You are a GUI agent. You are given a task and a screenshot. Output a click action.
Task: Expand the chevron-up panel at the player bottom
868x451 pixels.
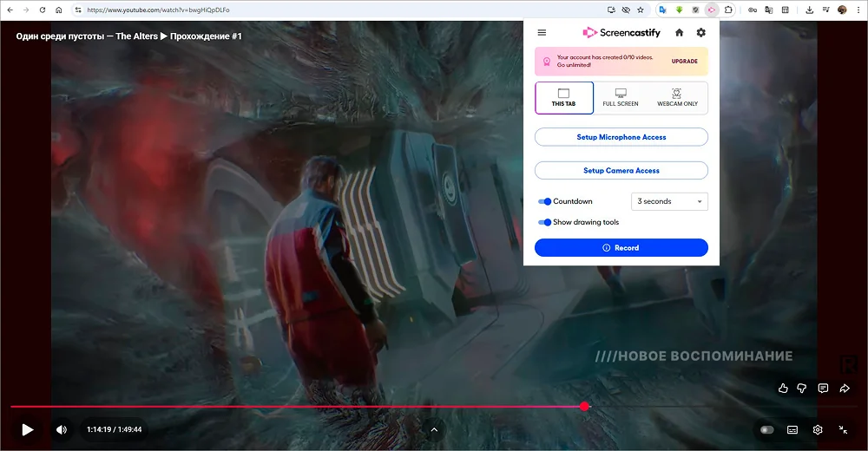click(x=434, y=429)
